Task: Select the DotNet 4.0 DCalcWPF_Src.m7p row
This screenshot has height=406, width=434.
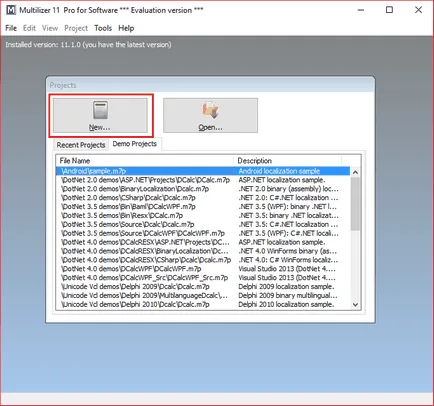Action: coord(203,278)
